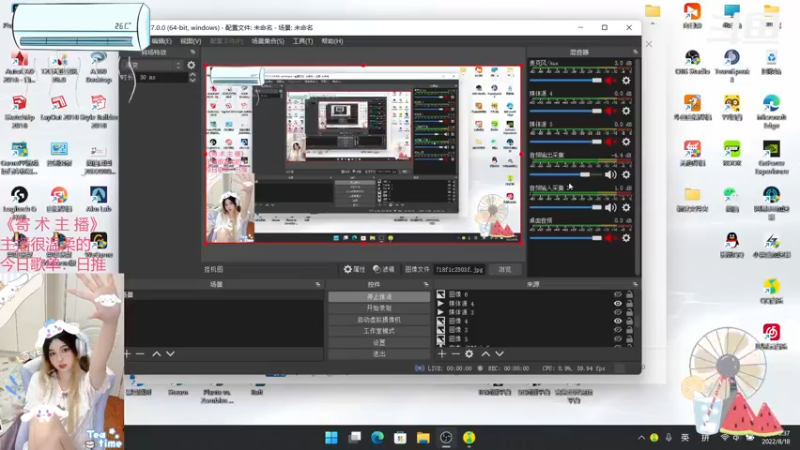Pop out the 控件 dock panel
The image size is (800, 450).
tap(426, 284)
